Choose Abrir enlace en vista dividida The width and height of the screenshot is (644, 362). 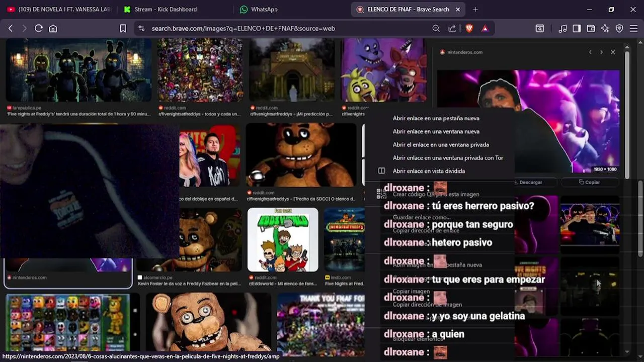point(429,171)
